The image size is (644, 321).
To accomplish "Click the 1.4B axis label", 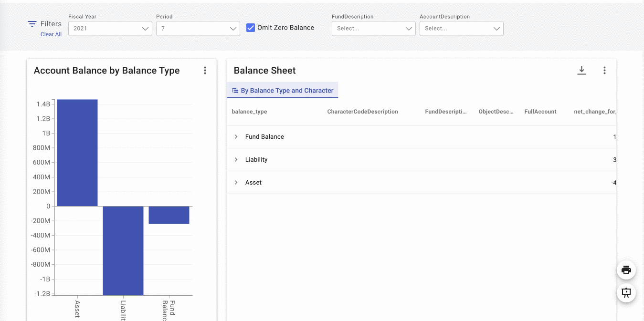I will tap(43, 104).
